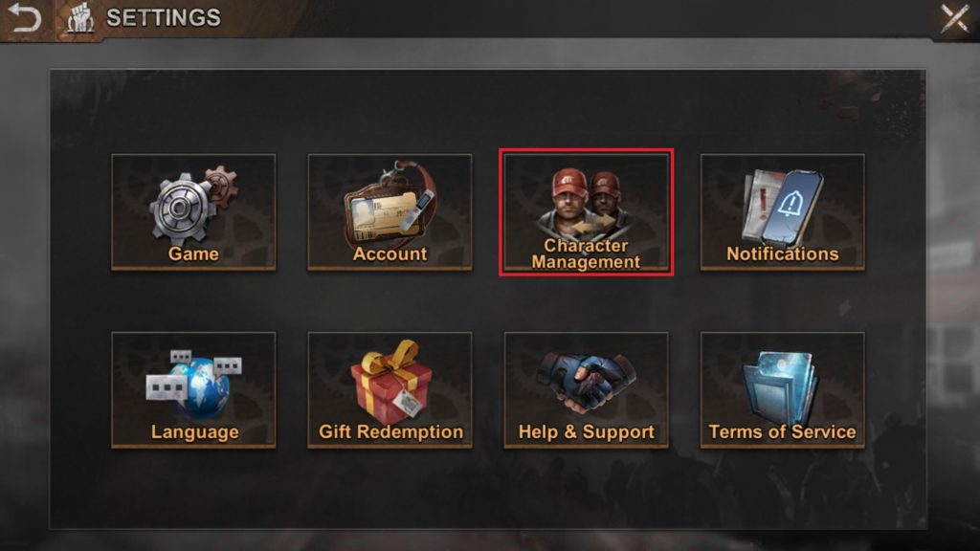The image size is (980, 551).
Task: Click the globe with speech bubbles icon
Action: coord(193,384)
